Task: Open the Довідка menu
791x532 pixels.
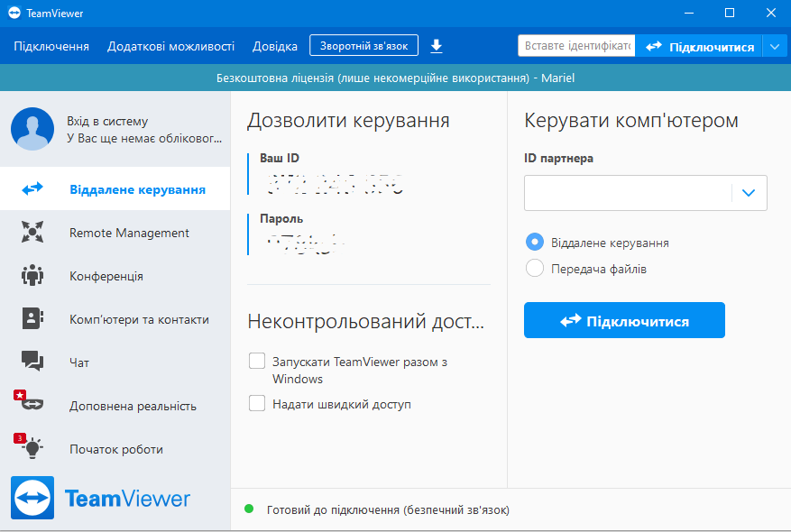Action: tap(274, 45)
